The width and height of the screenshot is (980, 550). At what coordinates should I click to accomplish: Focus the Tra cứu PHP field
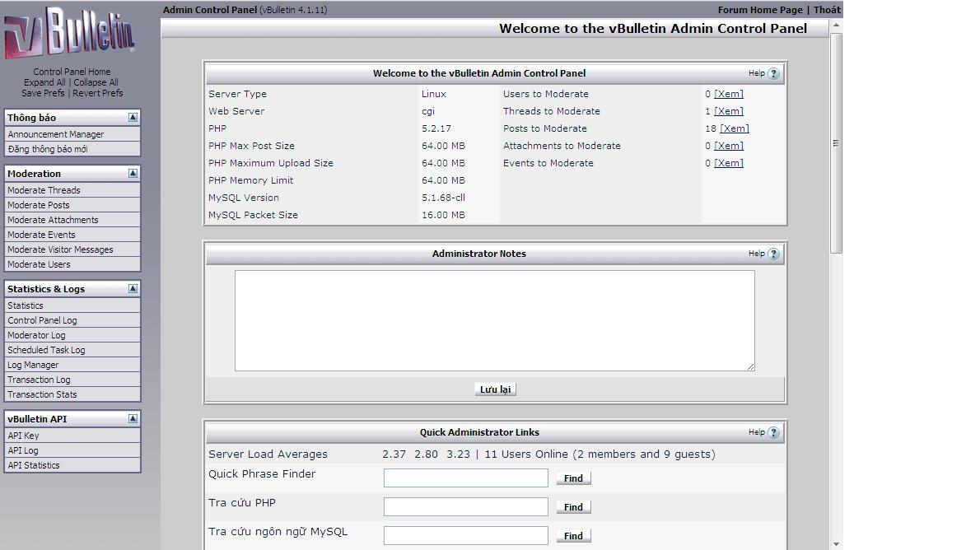pyautogui.click(x=465, y=507)
